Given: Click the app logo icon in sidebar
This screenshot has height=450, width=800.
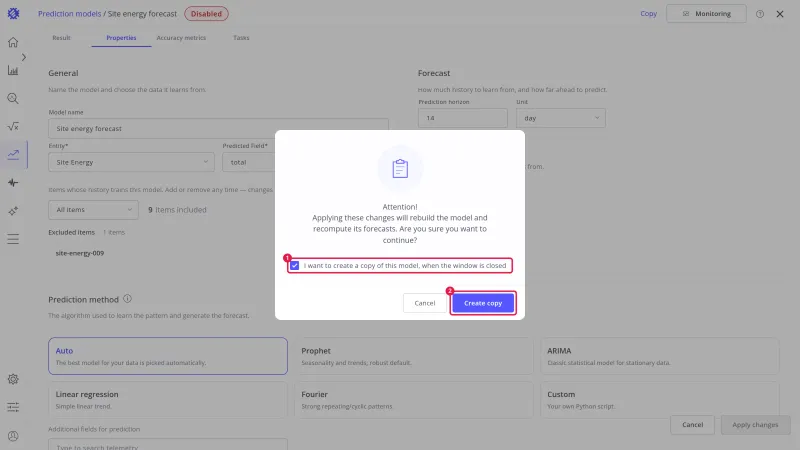Looking at the screenshot, I should [x=13, y=14].
